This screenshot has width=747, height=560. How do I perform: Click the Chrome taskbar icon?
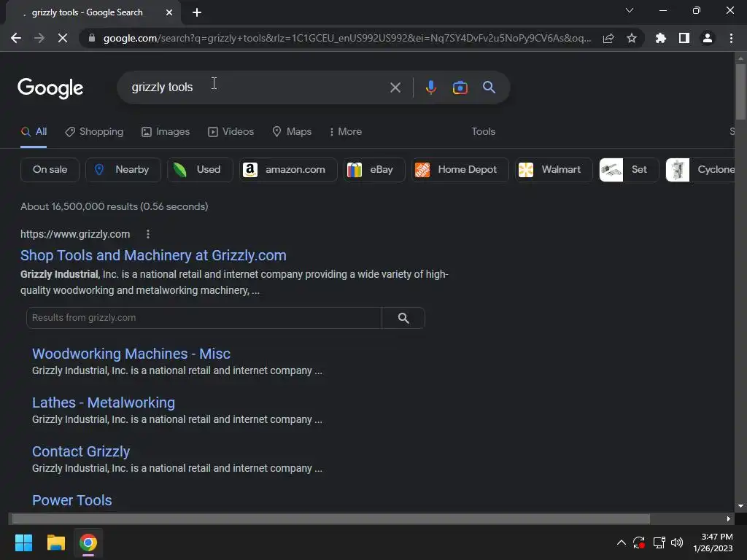click(x=88, y=542)
